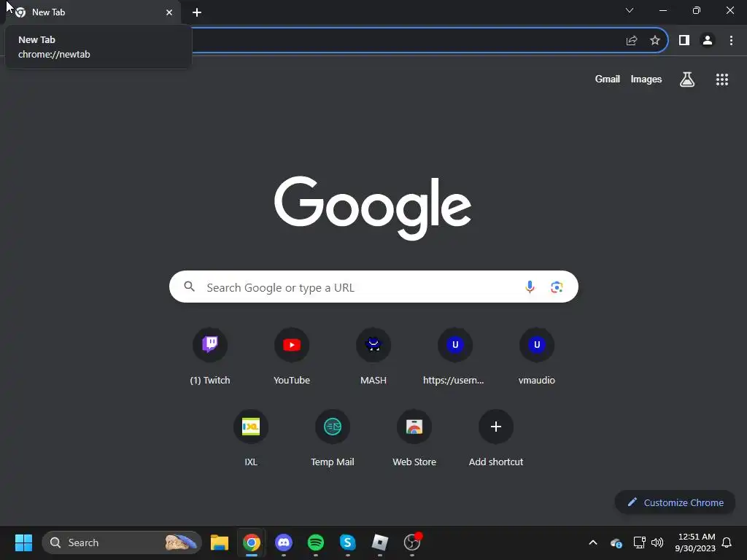Click the magnifier icon in Google search box
The image size is (747, 560).
pyautogui.click(x=190, y=287)
